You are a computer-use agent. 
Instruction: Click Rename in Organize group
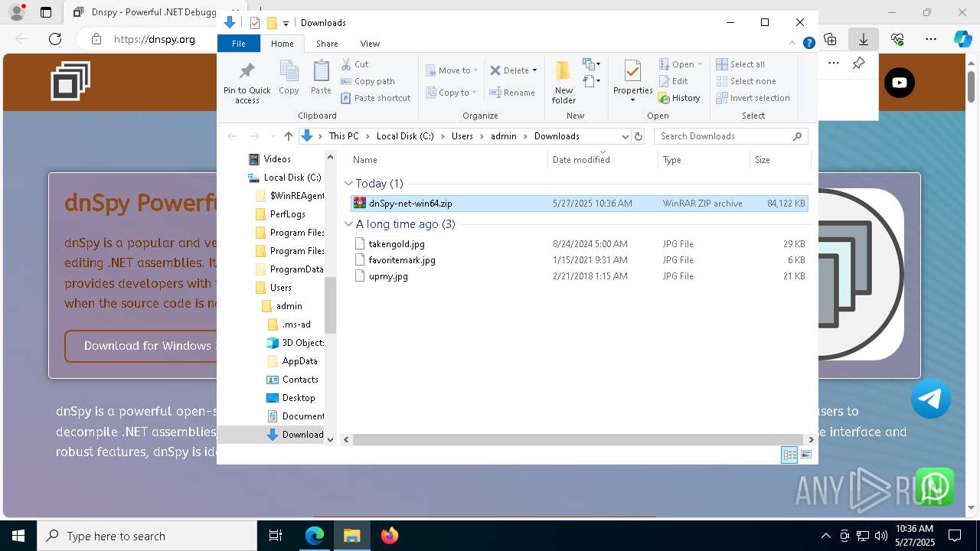[512, 93]
